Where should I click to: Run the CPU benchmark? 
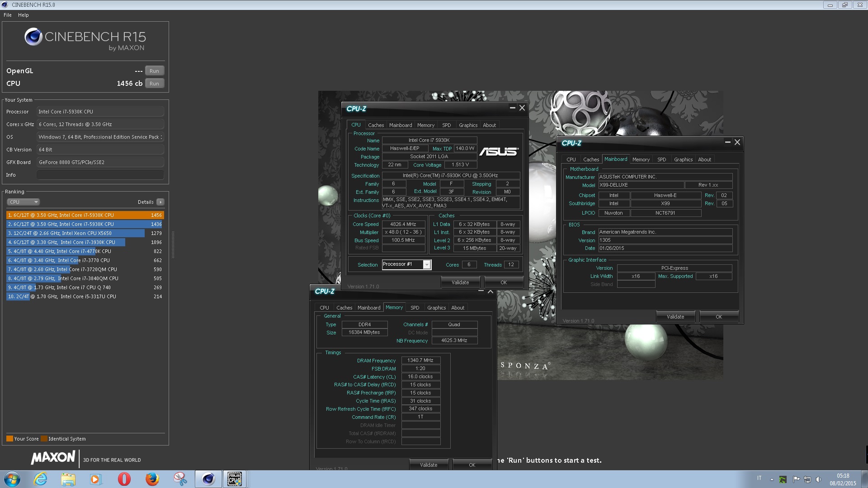[154, 84]
